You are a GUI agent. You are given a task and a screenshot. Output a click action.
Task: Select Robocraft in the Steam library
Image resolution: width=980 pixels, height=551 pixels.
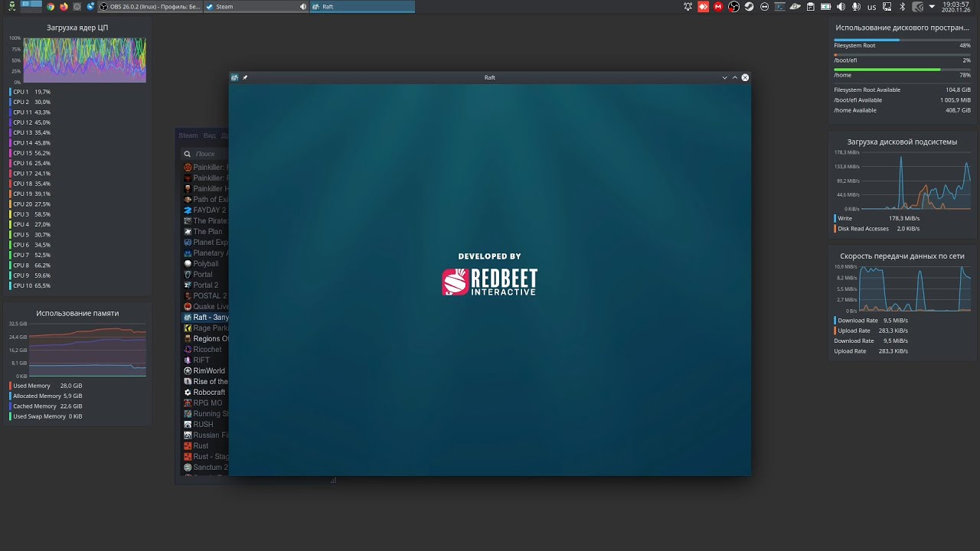(x=205, y=392)
